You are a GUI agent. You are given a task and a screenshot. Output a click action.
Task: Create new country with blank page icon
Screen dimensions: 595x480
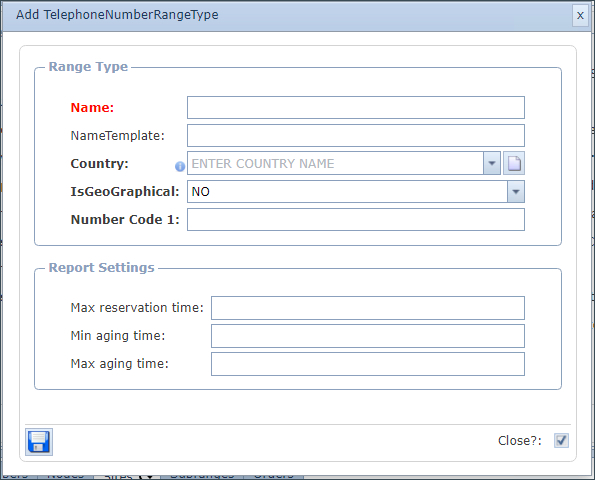coord(514,163)
